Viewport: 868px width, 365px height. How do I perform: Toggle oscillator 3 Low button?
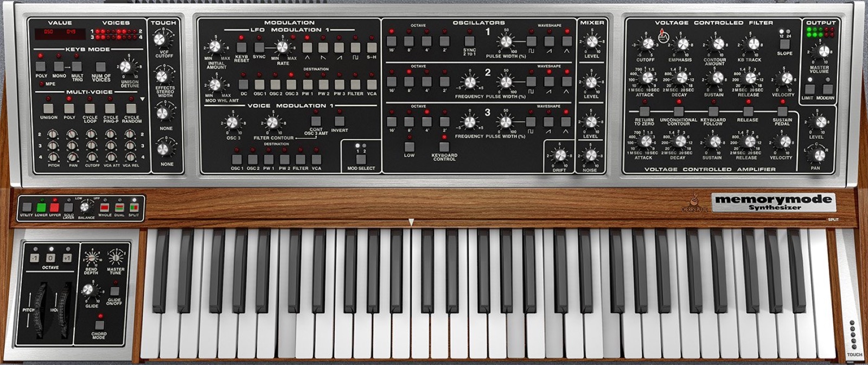click(x=409, y=147)
